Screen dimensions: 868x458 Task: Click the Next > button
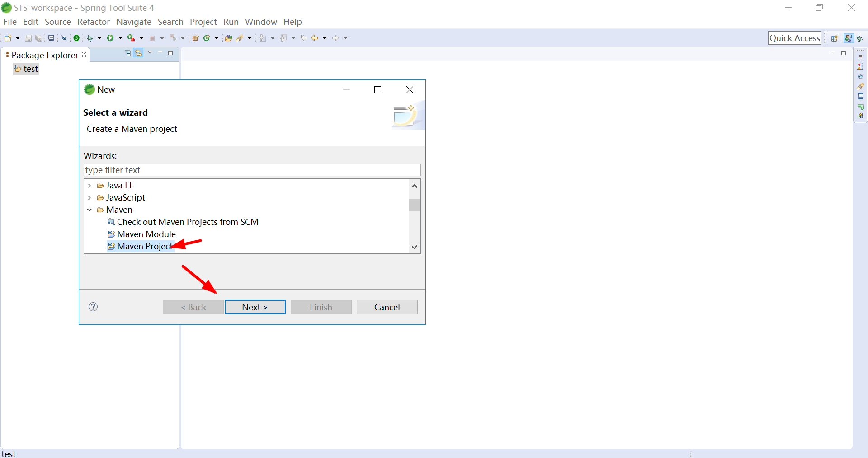[x=255, y=307]
